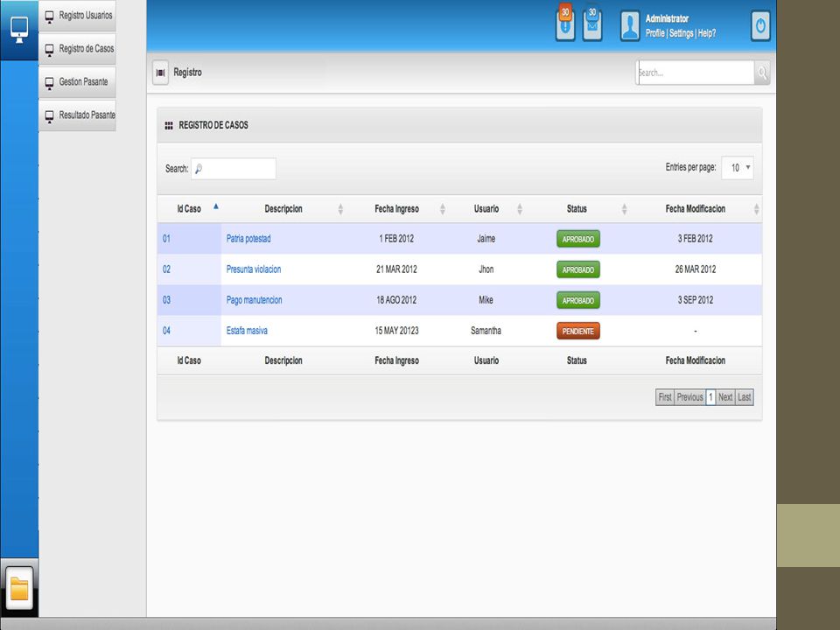Image resolution: width=840 pixels, height=630 pixels.
Task: Click user cell Samantha
Action: tap(486, 331)
